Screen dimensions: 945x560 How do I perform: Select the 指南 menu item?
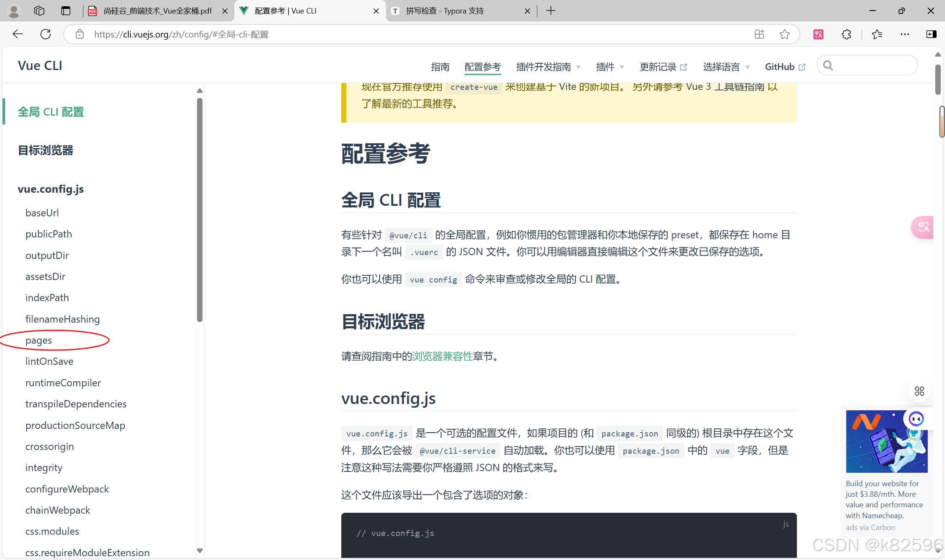(x=440, y=67)
